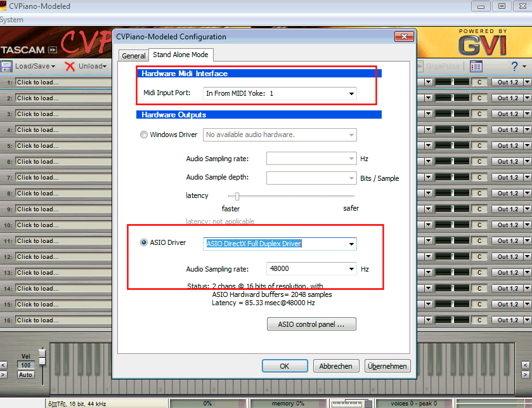Minimize the CVPiano-Modeled main window
532x408 pixels.
[481, 6]
